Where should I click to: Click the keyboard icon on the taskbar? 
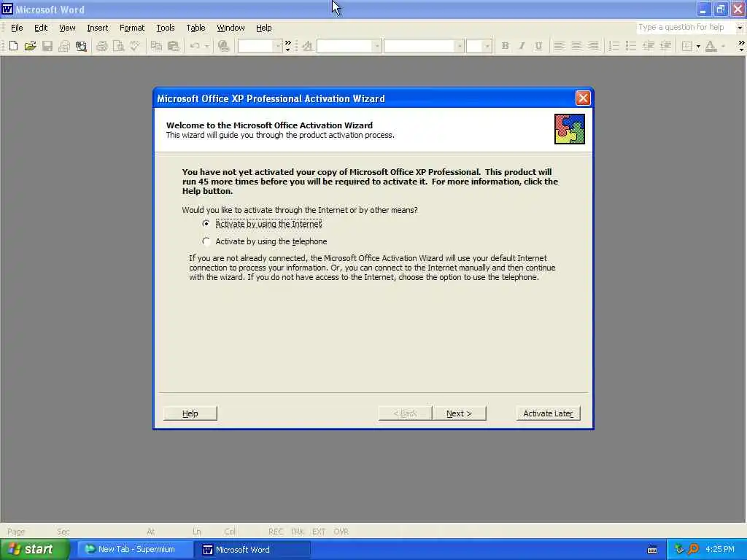coord(652,550)
